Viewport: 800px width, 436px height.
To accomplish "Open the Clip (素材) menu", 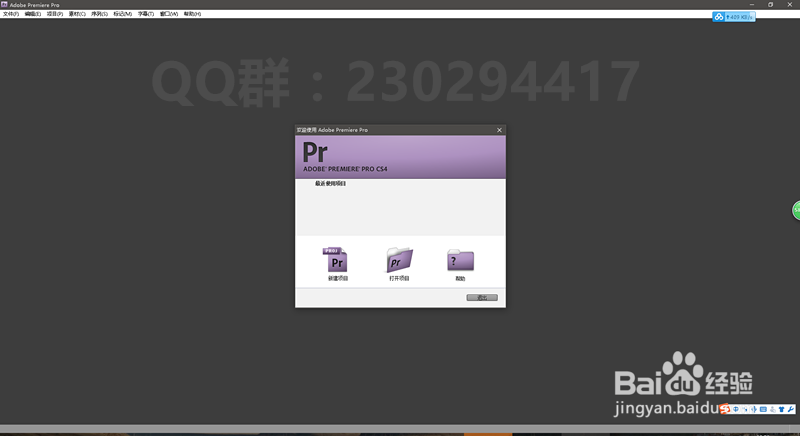I will (x=77, y=14).
